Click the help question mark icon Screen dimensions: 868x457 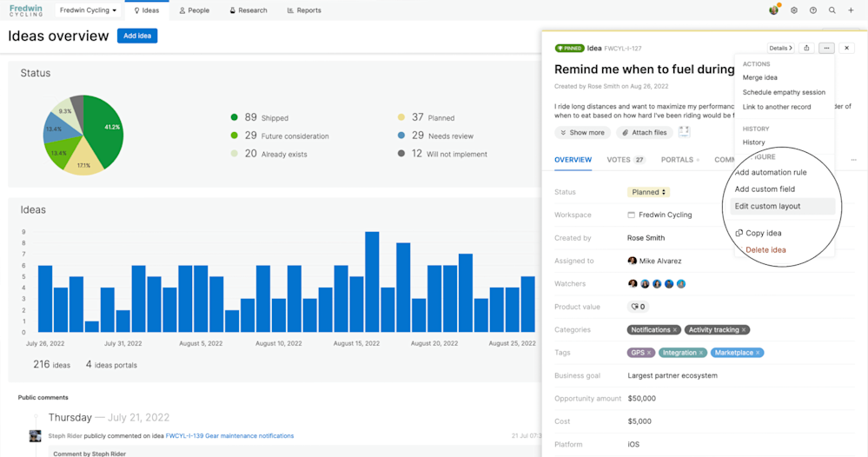(x=812, y=10)
